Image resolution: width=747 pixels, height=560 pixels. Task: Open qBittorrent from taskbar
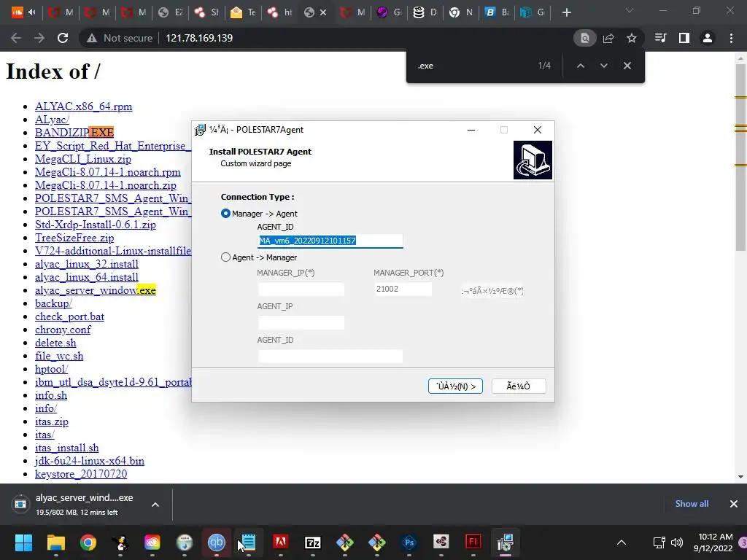click(216, 542)
